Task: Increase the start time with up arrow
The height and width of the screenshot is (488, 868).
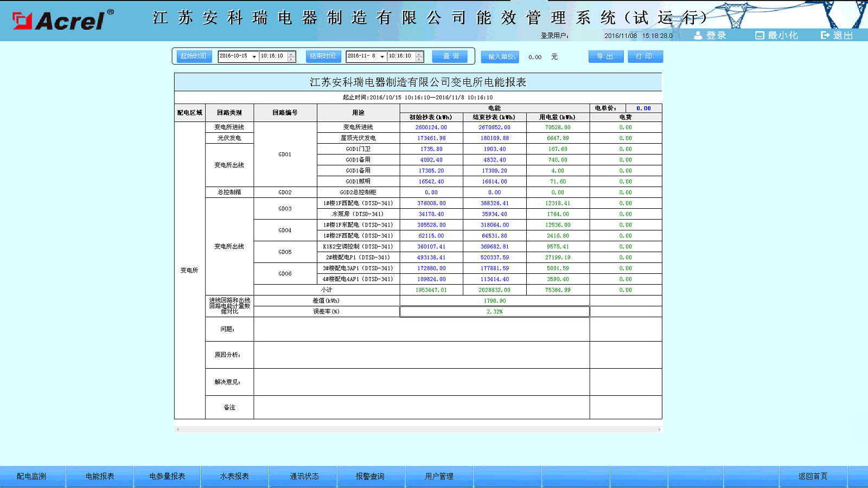Action: click(291, 54)
